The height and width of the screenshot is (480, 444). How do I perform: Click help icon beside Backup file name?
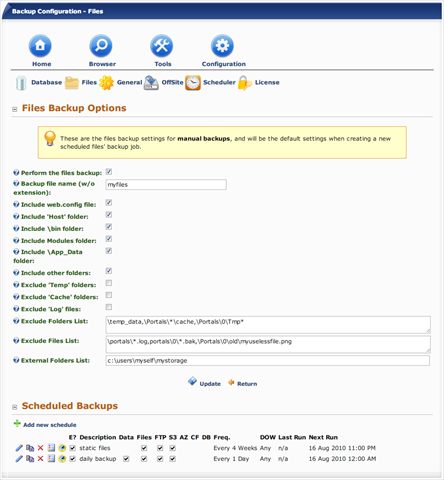coord(16,183)
